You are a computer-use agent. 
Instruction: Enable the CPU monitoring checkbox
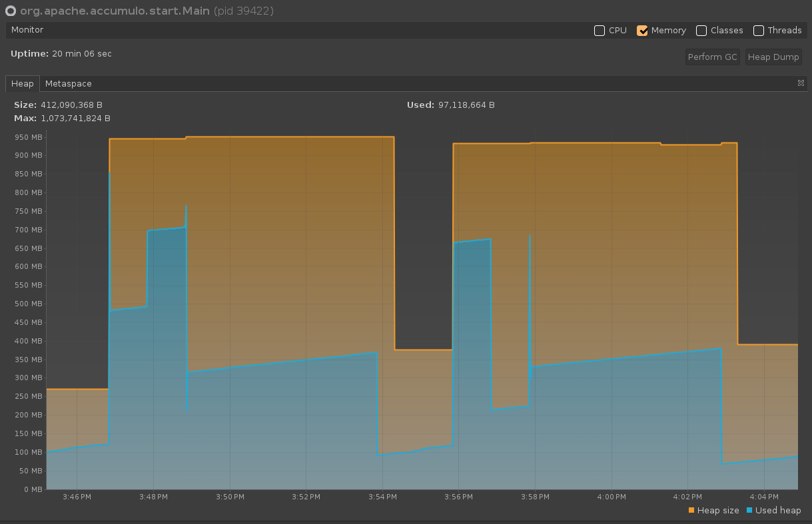point(600,31)
